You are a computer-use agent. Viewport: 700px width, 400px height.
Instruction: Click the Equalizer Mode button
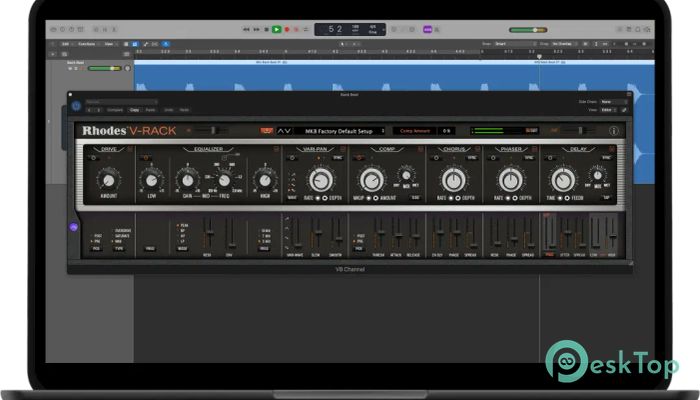tap(182, 249)
